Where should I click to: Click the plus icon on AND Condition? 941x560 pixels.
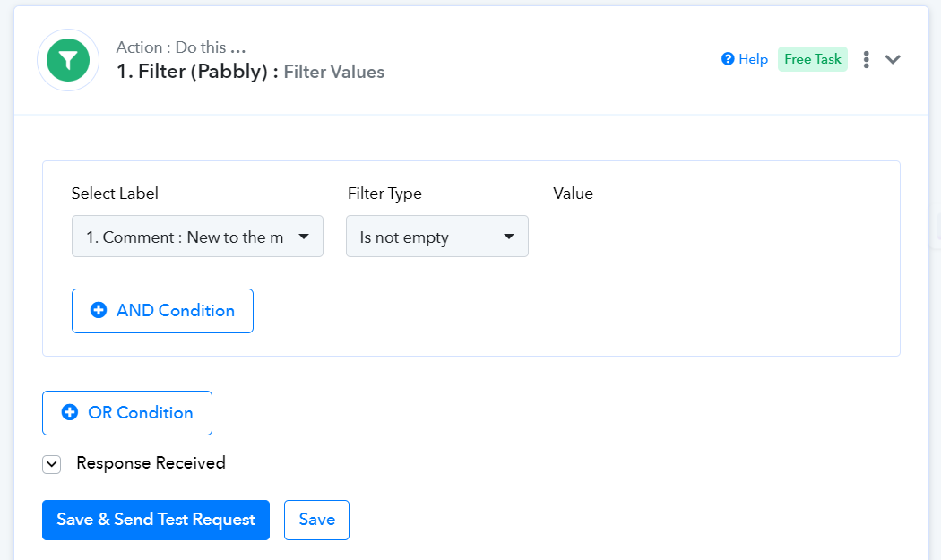(x=99, y=310)
